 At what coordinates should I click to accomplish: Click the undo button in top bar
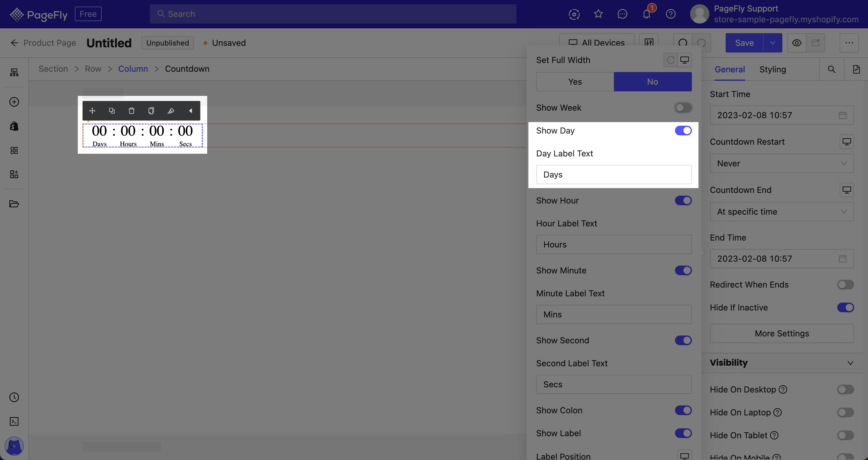(x=683, y=43)
